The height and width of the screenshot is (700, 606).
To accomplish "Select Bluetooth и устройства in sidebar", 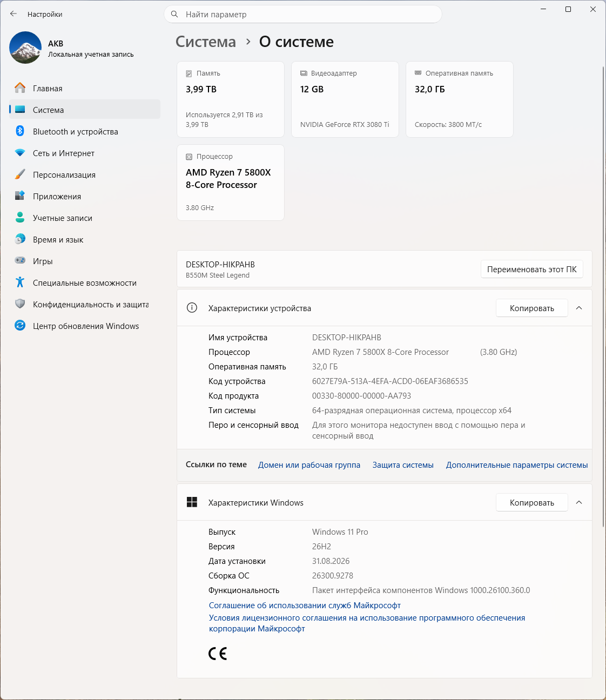I will pos(85,131).
